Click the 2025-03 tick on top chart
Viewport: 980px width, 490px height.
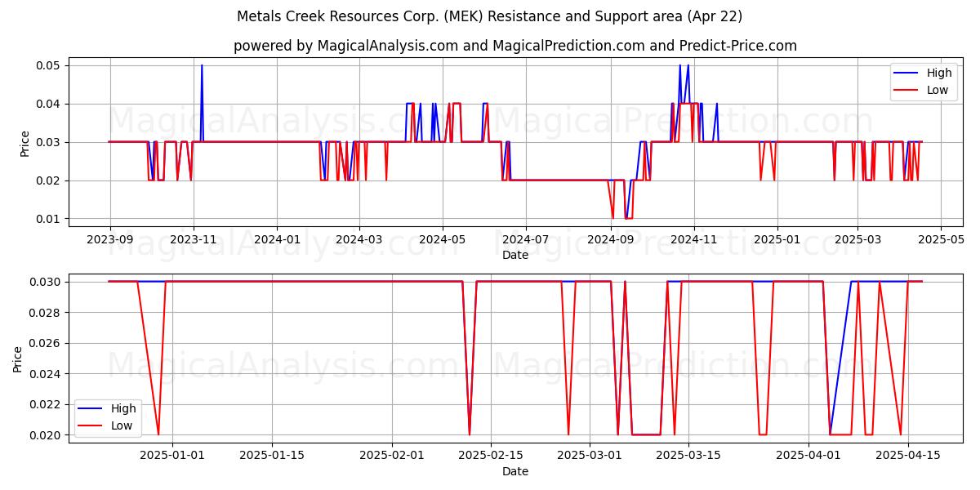pos(857,239)
